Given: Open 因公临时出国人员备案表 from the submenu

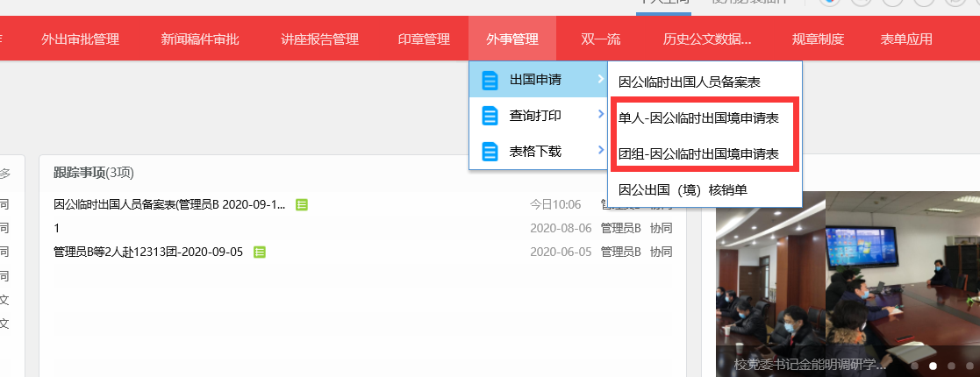Looking at the screenshot, I should coord(689,82).
